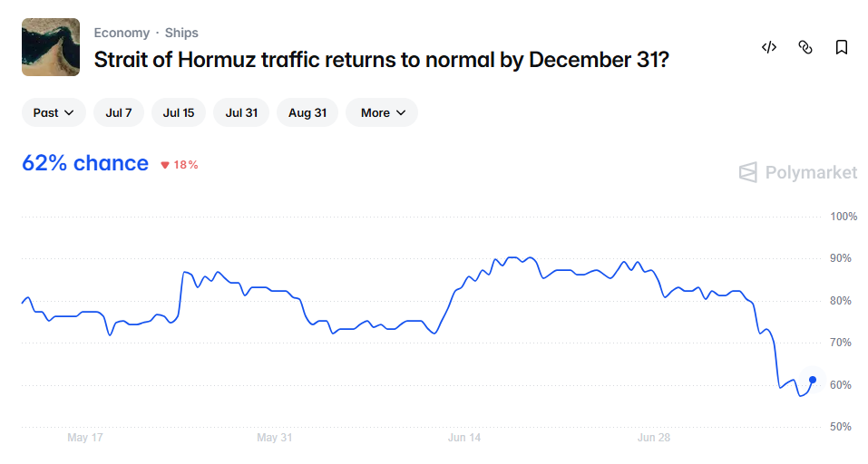Select the Jul 7 date tab
Screen dimensions: 868x464
119,112
